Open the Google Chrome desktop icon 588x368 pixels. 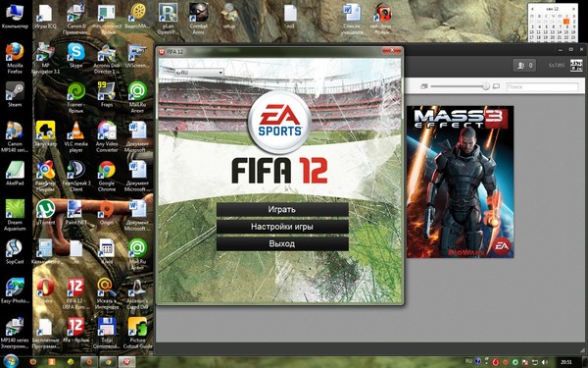(x=107, y=176)
